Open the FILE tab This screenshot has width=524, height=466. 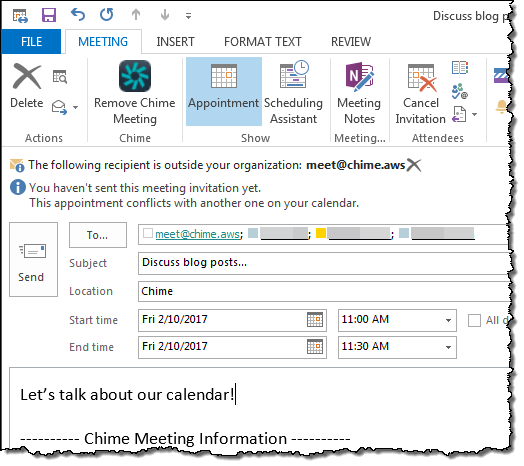pyautogui.click(x=31, y=41)
